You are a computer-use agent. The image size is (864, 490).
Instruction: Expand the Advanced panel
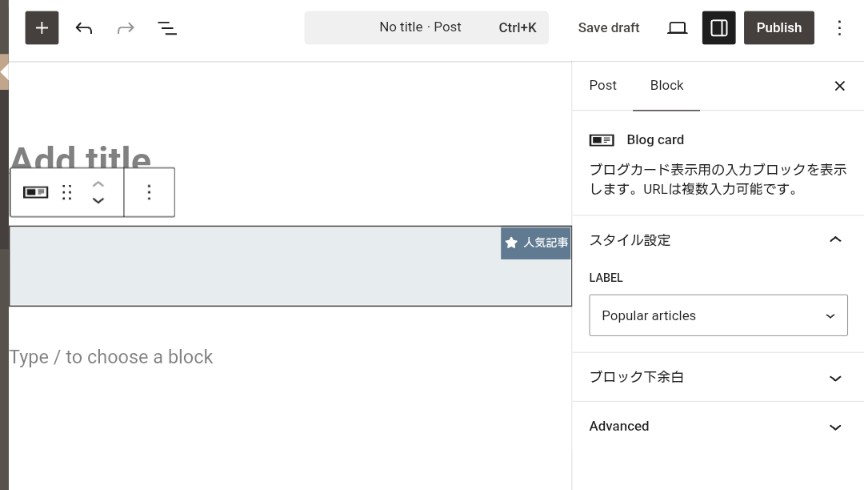point(718,427)
